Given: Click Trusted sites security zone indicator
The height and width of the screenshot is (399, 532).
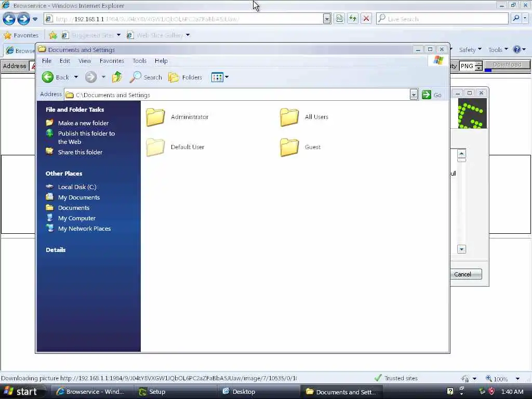Looking at the screenshot, I should pyautogui.click(x=396, y=378).
